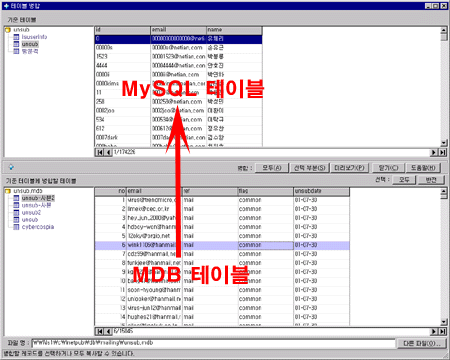The image size is (450, 360).
Task: Click email limeir@cec.or.kr in row 2
Action: 148,209
